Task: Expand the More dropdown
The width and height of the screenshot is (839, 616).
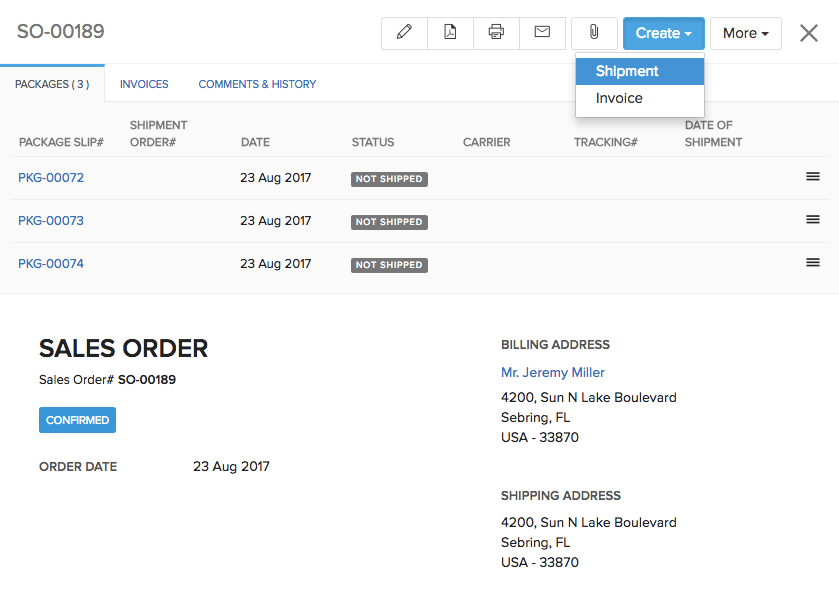Action: (745, 32)
